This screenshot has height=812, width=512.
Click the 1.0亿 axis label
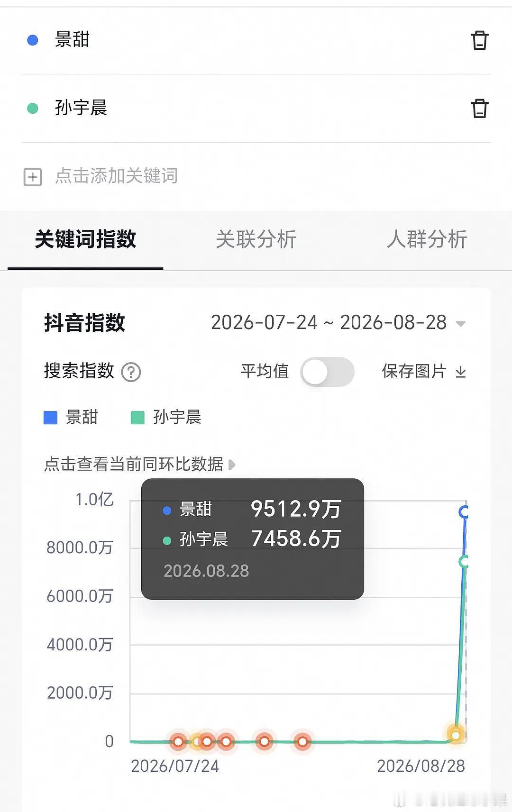click(x=95, y=500)
